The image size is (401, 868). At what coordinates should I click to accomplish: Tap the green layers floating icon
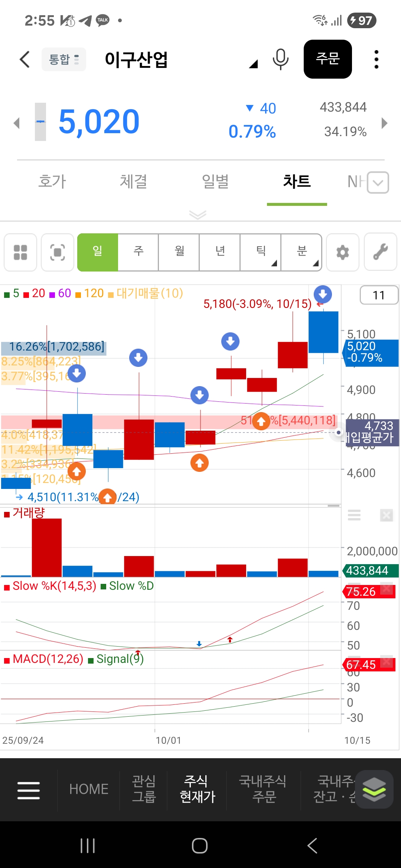point(374,789)
